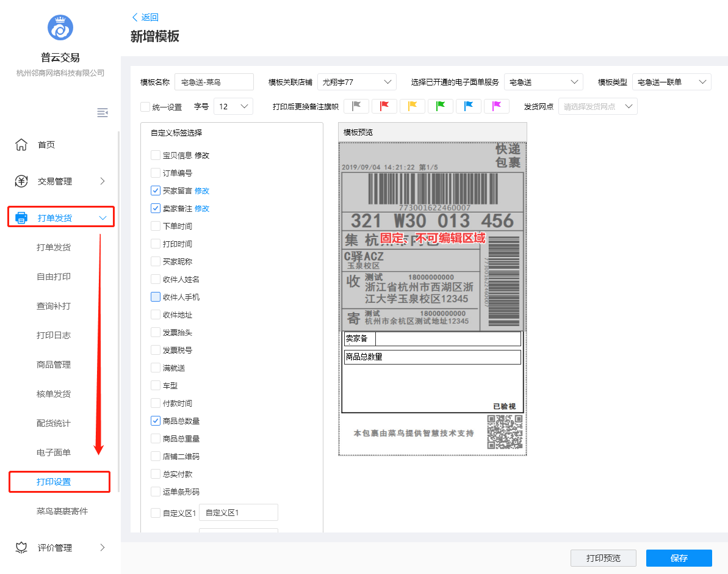Open 自由打印 menu item

coord(54,277)
